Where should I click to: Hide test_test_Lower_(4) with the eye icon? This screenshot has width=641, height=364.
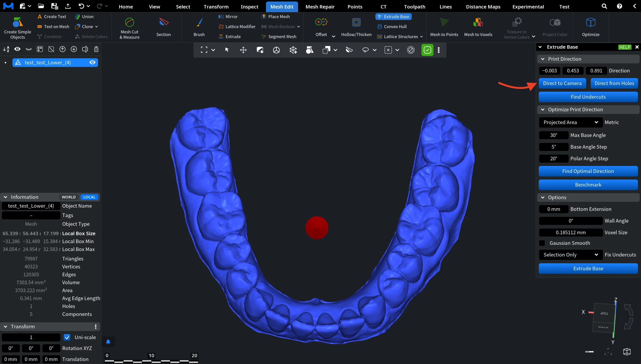pos(92,63)
